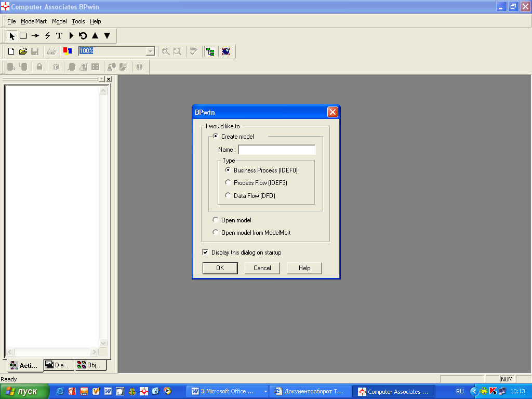Click Model Explorer vertical scrollbar down arrow
This screenshot has width=532, height=399.
click(x=103, y=343)
